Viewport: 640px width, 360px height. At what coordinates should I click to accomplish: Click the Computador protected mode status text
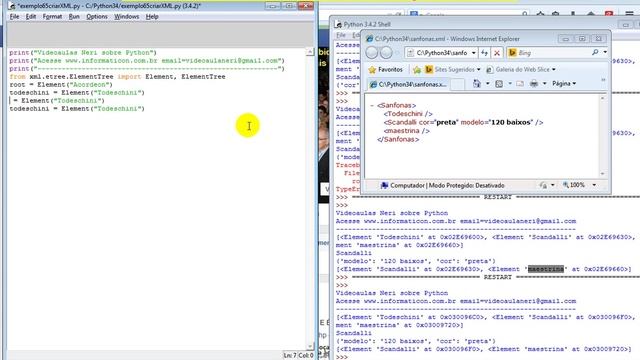(x=447, y=186)
